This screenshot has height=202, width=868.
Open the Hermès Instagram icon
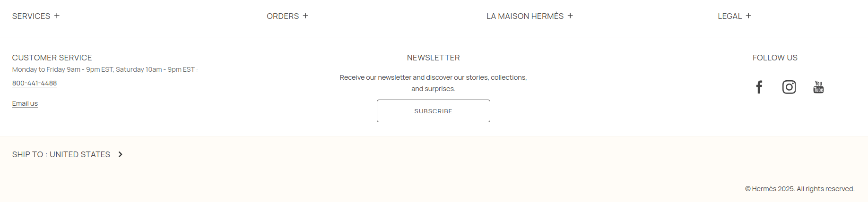pos(789,87)
